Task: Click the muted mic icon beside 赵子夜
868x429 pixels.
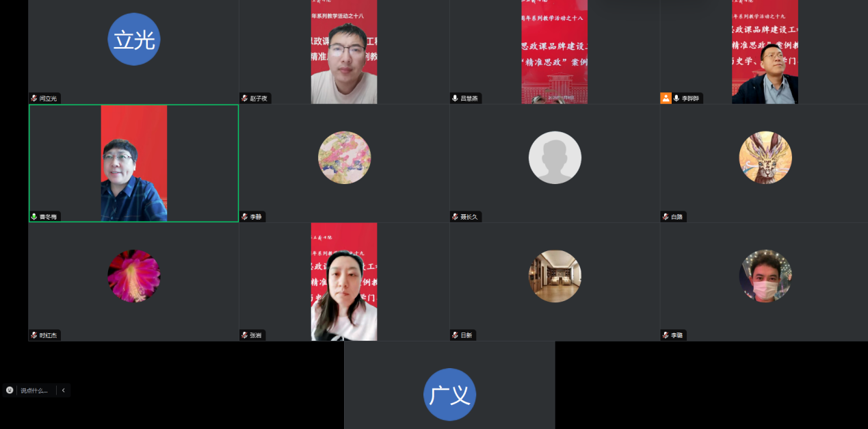Action: click(244, 99)
